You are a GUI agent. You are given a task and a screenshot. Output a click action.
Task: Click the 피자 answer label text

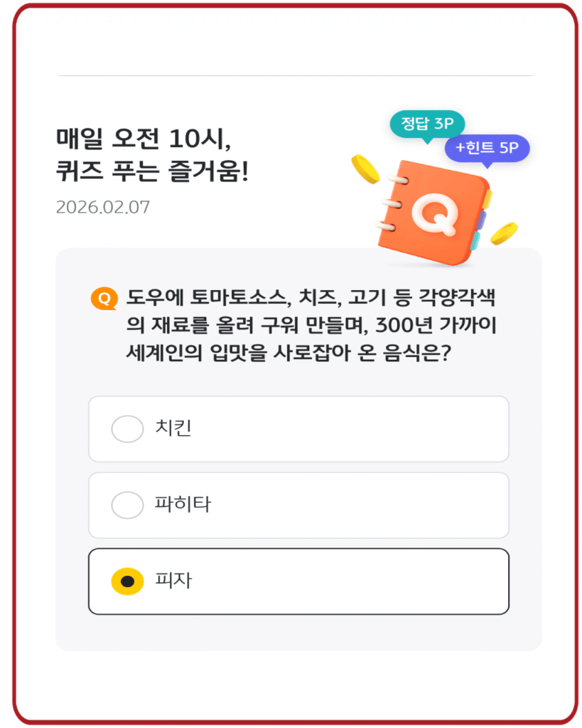tap(173, 581)
